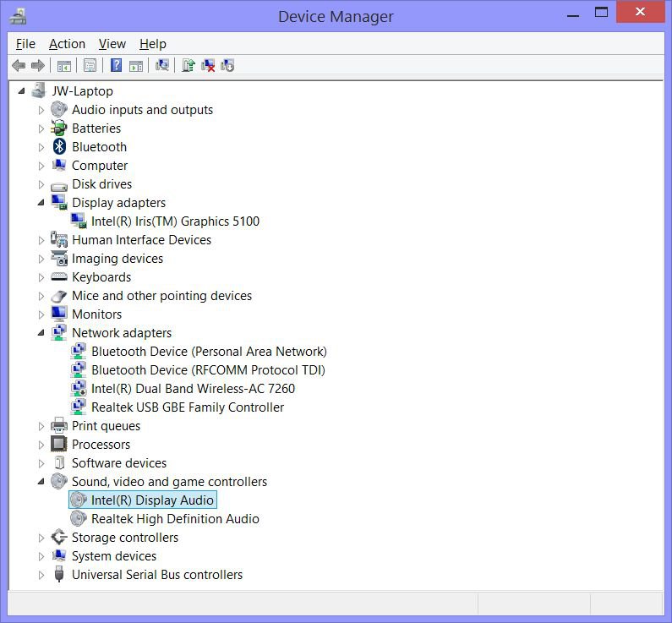Open Help via the blue question mark icon
The image size is (672, 623).
click(116, 65)
